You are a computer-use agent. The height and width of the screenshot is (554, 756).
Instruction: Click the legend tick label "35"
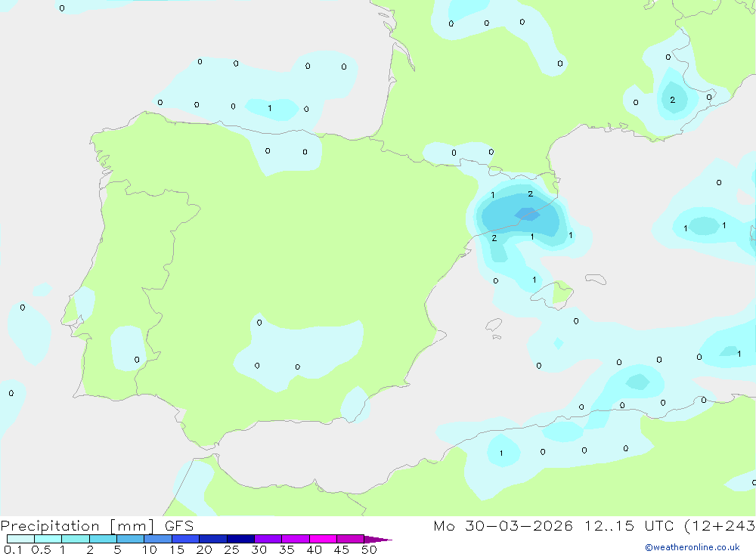[x=287, y=549]
